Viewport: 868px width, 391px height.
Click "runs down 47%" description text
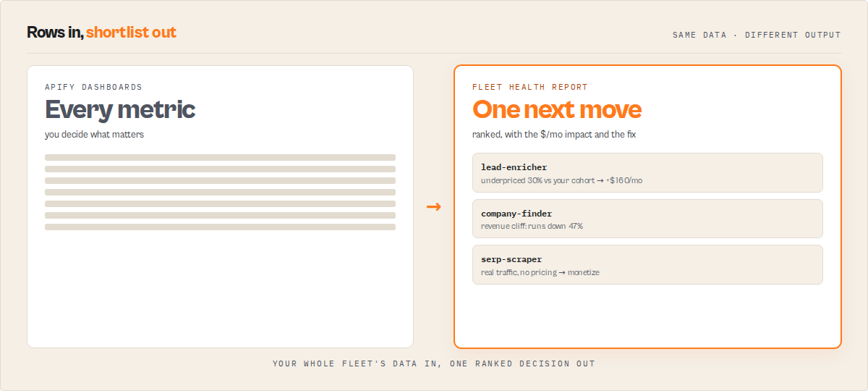[556, 226]
